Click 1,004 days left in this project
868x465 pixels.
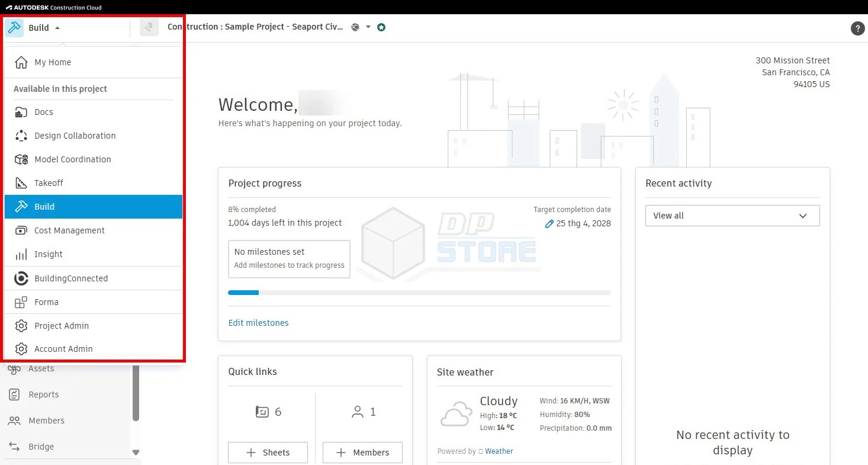click(x=285, y=223)
